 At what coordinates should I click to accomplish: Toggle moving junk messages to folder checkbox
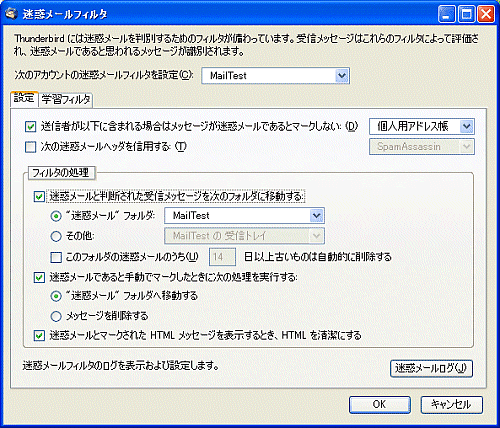[39, 196]
